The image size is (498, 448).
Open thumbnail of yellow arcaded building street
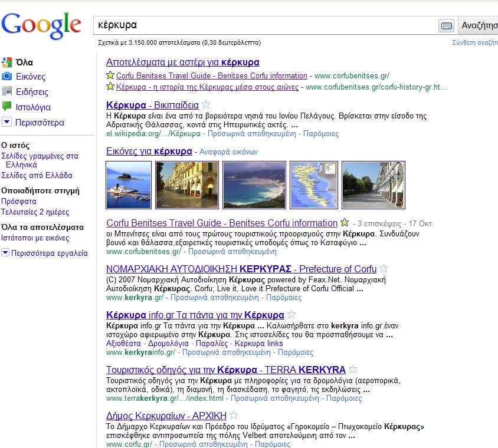187,185
